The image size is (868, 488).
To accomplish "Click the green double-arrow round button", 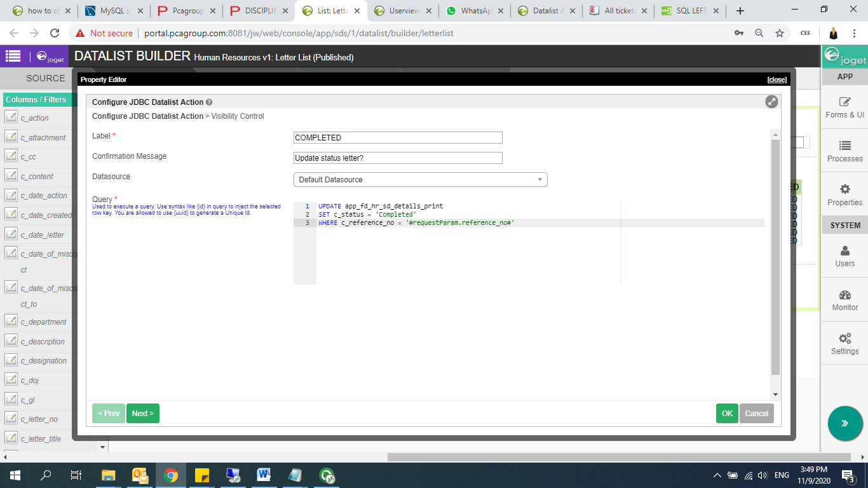I will 844,423.
